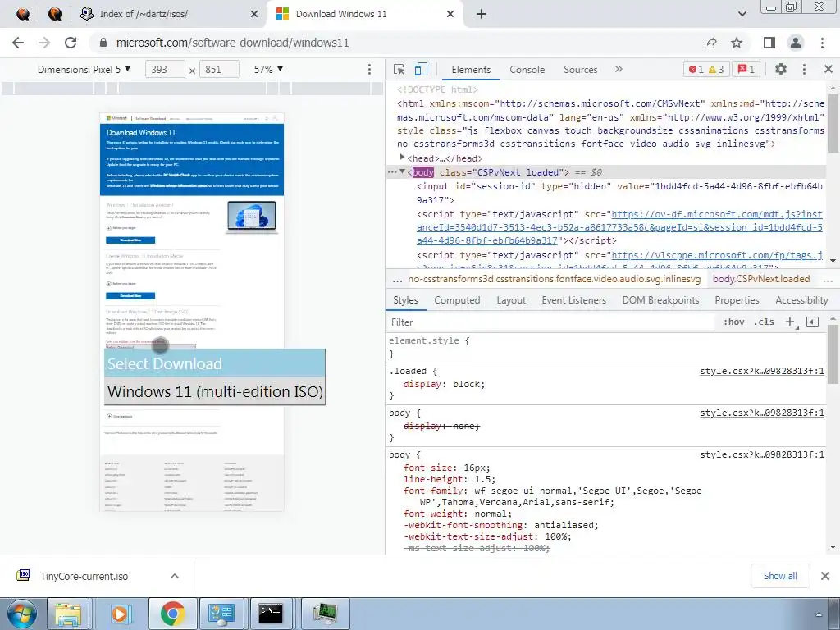
Task: Collapse the body element node
Action: pos(402,171)
